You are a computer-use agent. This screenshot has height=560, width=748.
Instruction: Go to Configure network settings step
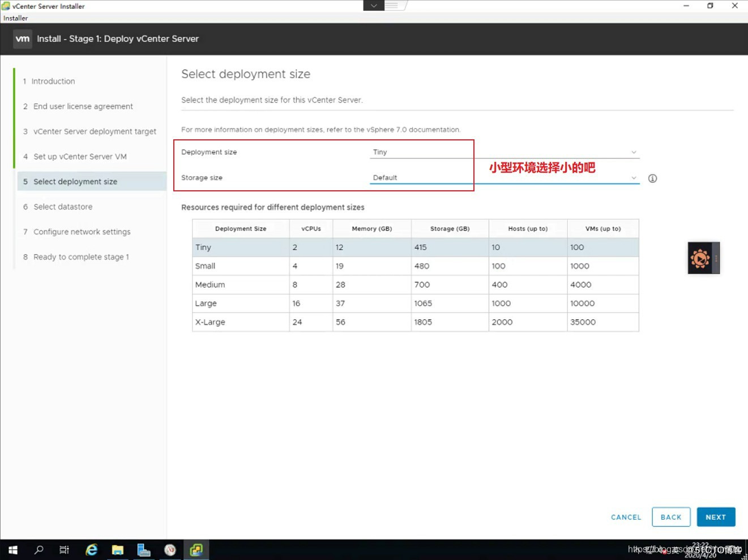[82, 232]
